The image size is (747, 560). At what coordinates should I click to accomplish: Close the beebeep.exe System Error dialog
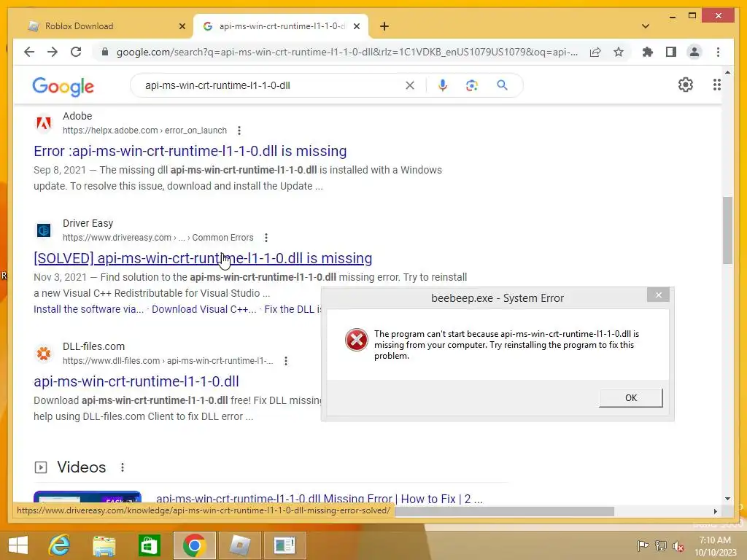pos(659,295)
